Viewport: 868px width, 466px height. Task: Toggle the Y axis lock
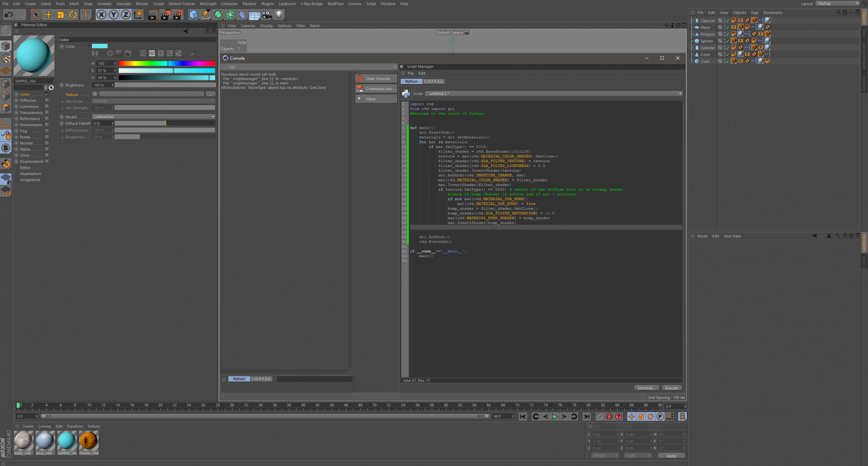[113, 14]
